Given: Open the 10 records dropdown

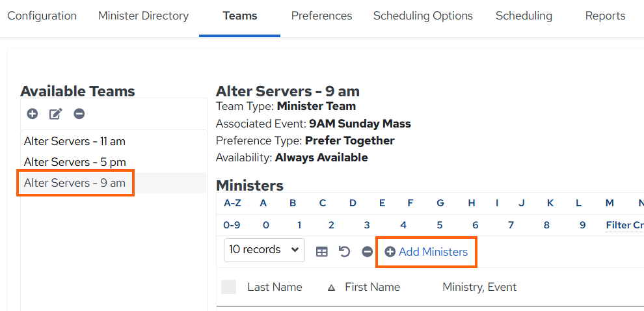Looking at the screenshot, I should point(264,250).
